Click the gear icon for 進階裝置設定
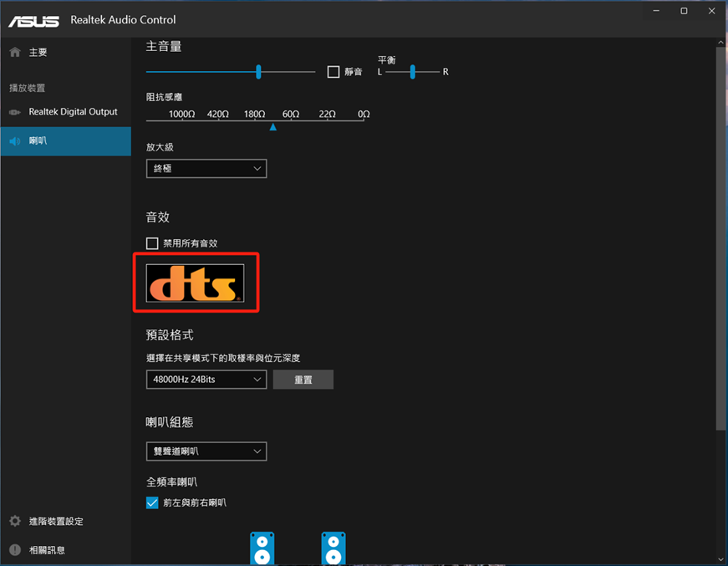Screen dimensions: 728x566 (x=15, y=521)
